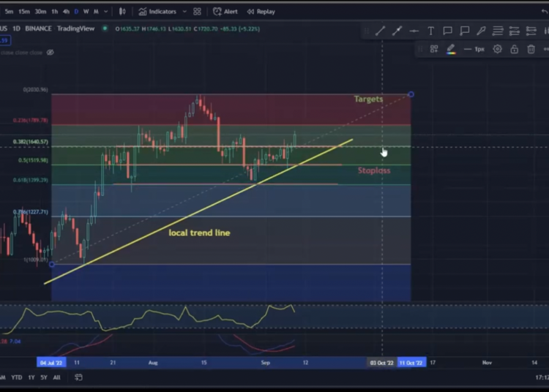Click the 11 Oct '22 date marker

[411, 363]
